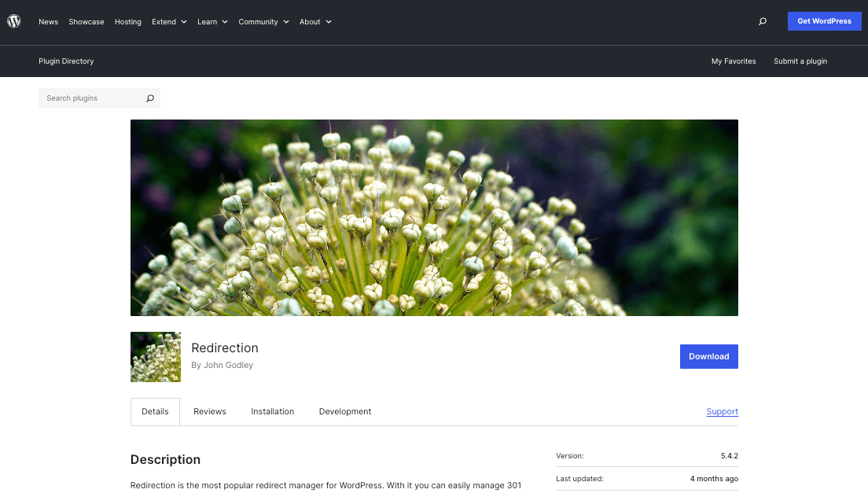Download the Redirection plugin

click(x=708, y=356)
